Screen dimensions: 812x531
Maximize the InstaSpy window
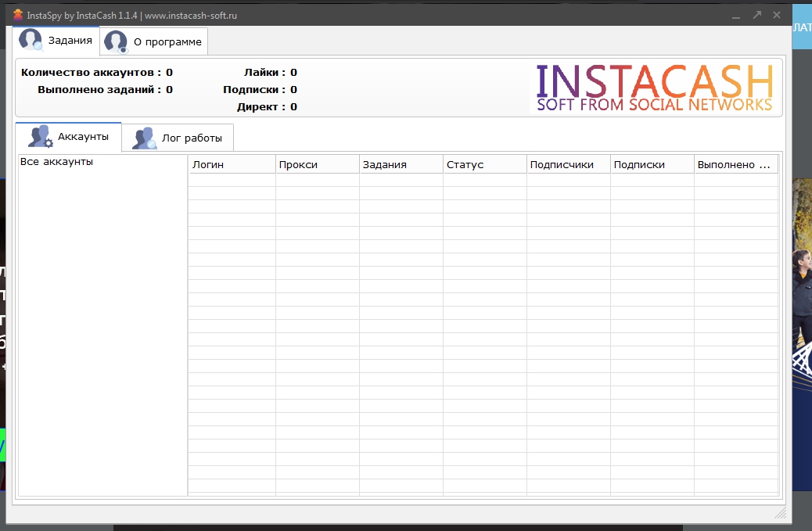click(x=757, y=15)
